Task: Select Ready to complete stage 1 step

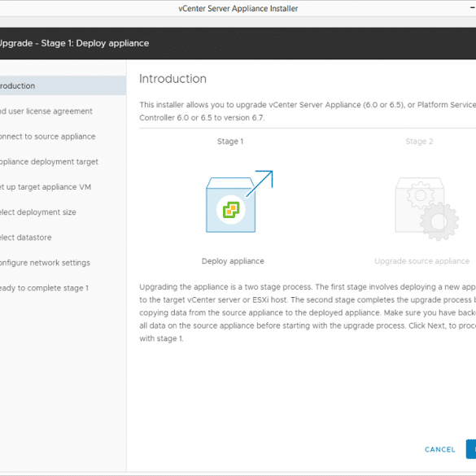Action: (44, 288)
